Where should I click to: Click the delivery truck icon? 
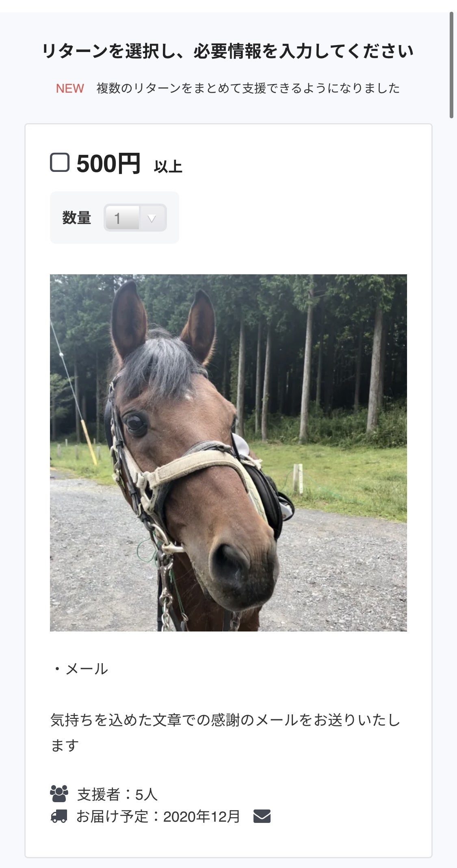[59, 816]
